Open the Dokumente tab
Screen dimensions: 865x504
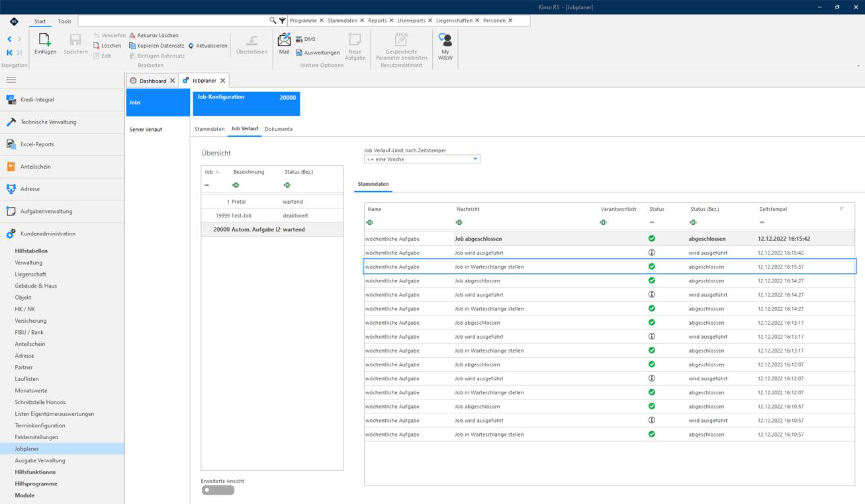click(279, 129)
